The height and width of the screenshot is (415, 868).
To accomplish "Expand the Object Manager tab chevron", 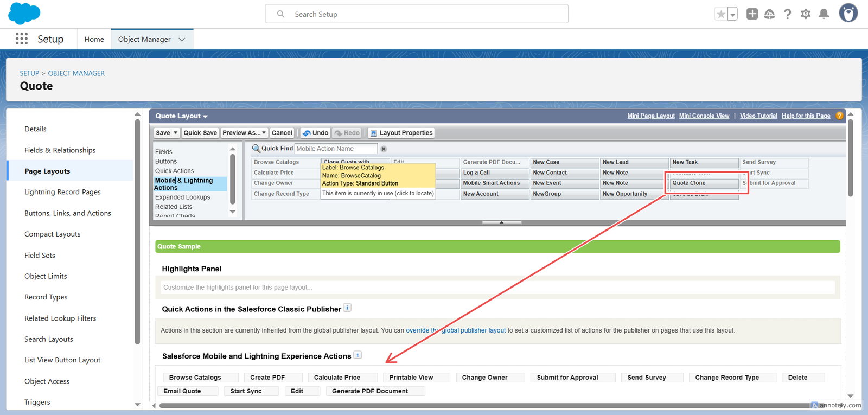I will pos(182,39).
